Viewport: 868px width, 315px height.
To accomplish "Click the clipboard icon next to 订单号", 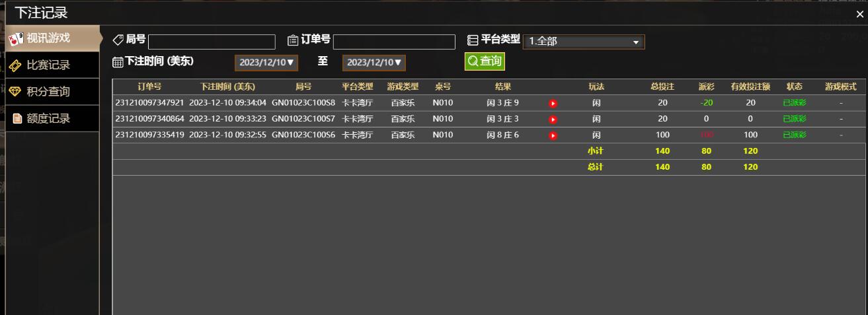I will coord(293,40).
